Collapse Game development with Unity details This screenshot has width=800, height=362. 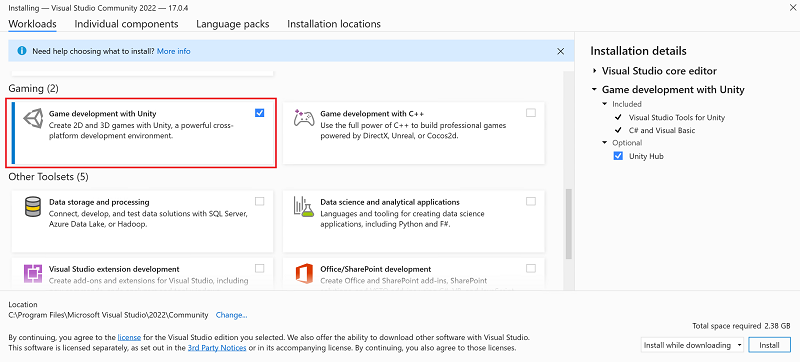(x=594, y=90)
